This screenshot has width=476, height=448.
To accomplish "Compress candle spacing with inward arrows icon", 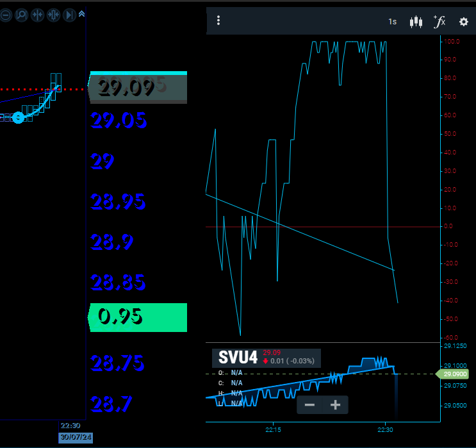I will 37,15.
